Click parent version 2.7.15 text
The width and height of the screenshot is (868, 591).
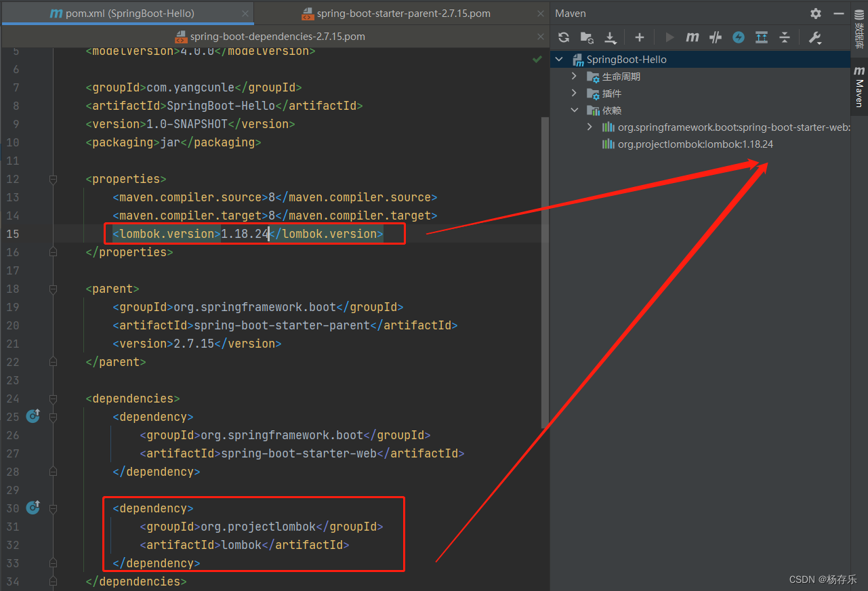(x=194, y=344)
